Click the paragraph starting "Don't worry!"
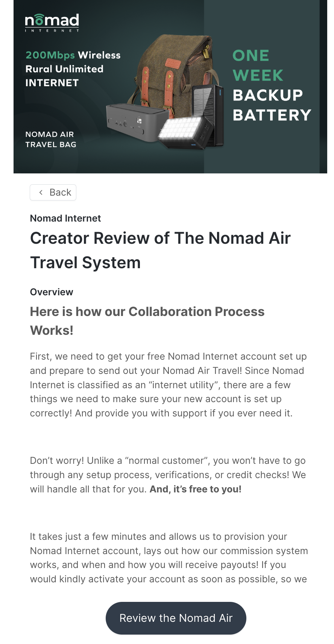 [x=168, y=475]
